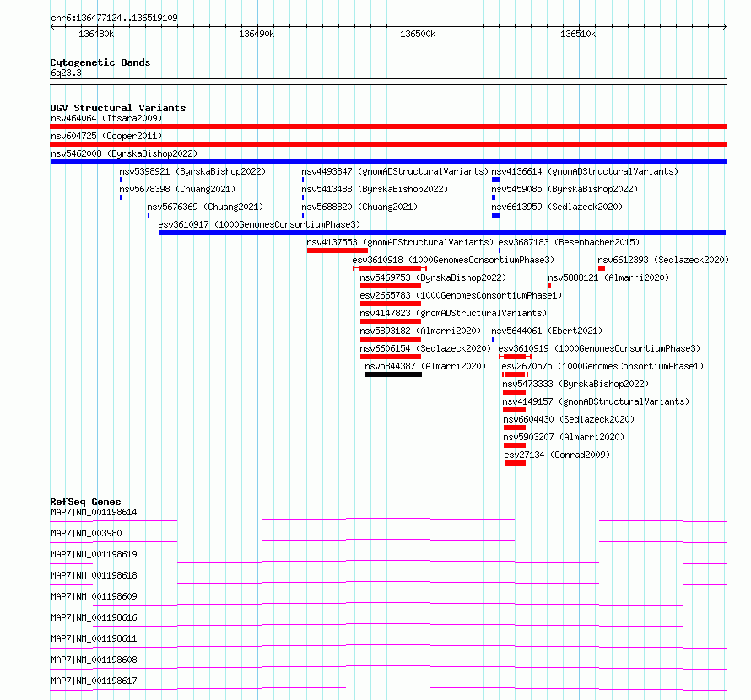Click the 136510k ruler position label
The image size is (751, 700).
click(x=578, y=34)
